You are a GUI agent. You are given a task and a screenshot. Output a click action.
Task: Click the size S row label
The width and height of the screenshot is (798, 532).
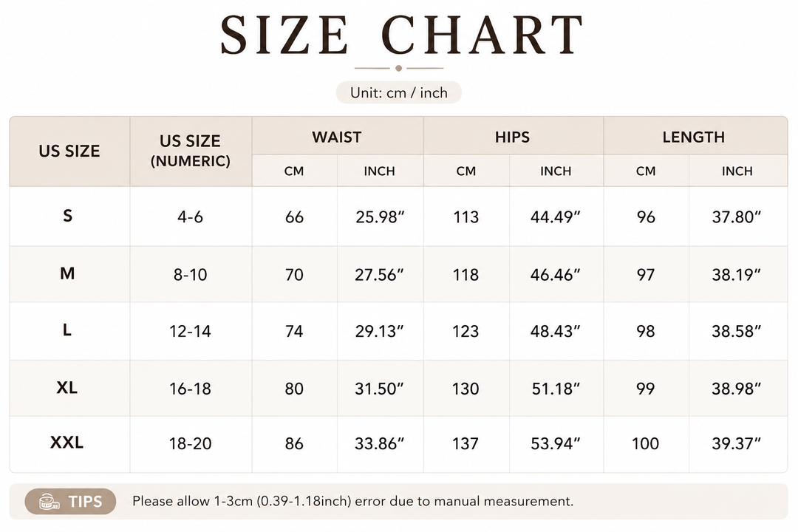(67, 216)
